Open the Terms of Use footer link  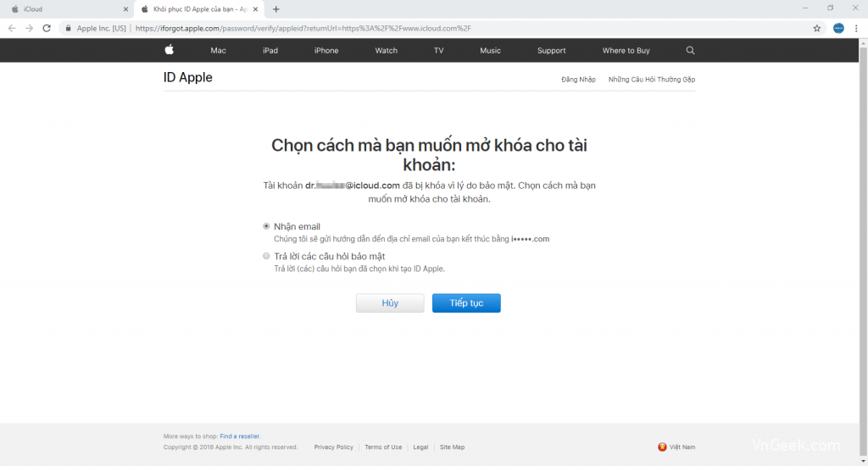[383, 447]
